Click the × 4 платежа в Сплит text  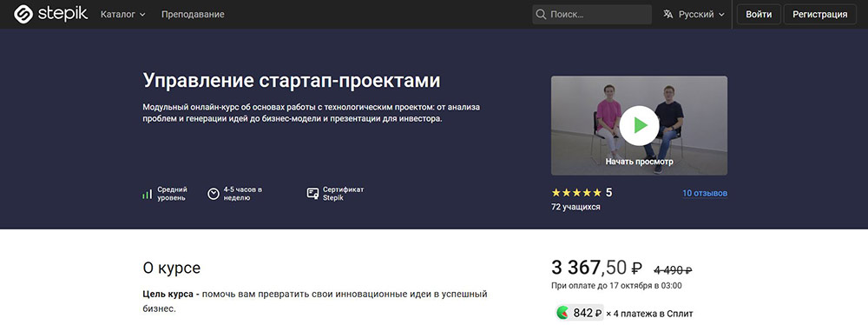pyautogui.click(x=649, y=314)
